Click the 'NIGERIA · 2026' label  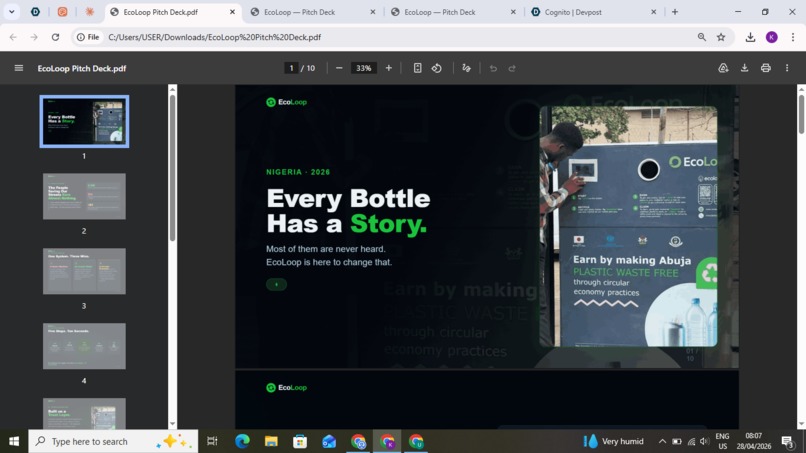tap(298, 172)
